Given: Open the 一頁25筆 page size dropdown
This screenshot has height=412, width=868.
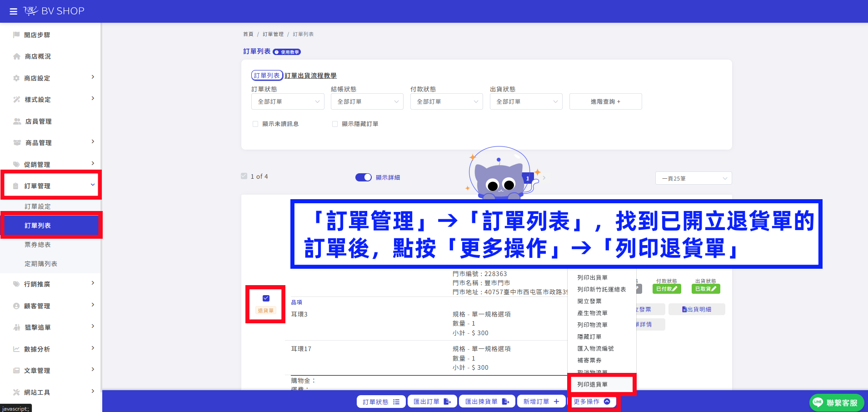Looking at the screenshot, I should (x=693, y=178).
